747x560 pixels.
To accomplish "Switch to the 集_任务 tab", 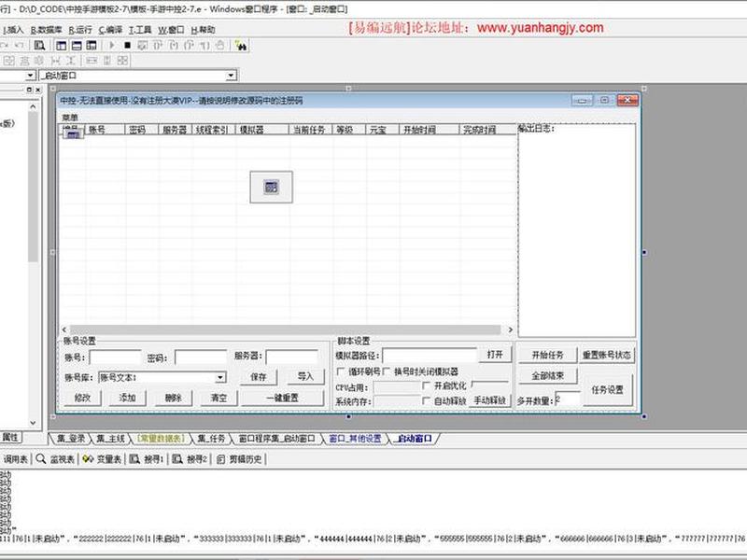I will pos(212,439).
